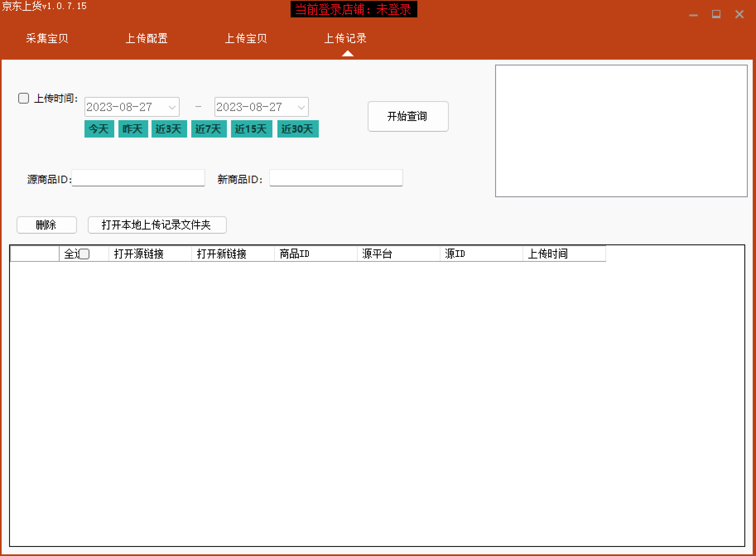Sort by 上传时间 column header
Screen dimensions: 756x556
point(564,254)
